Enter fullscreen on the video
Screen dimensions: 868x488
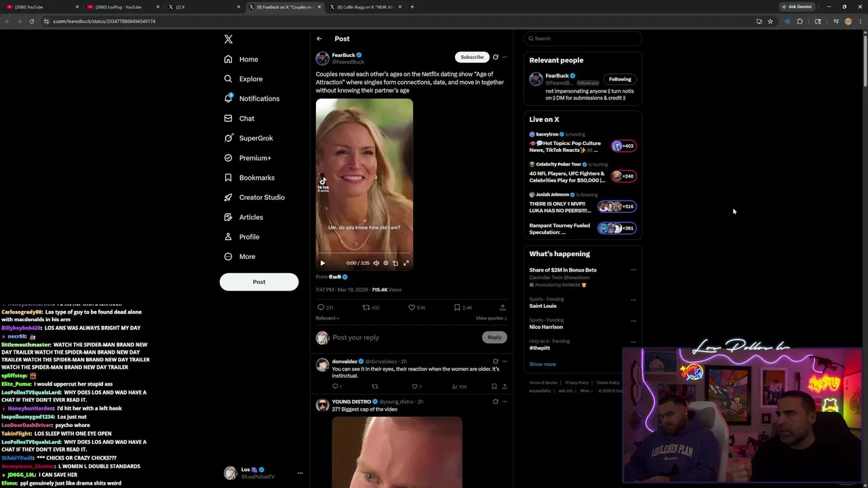(406, 263)
